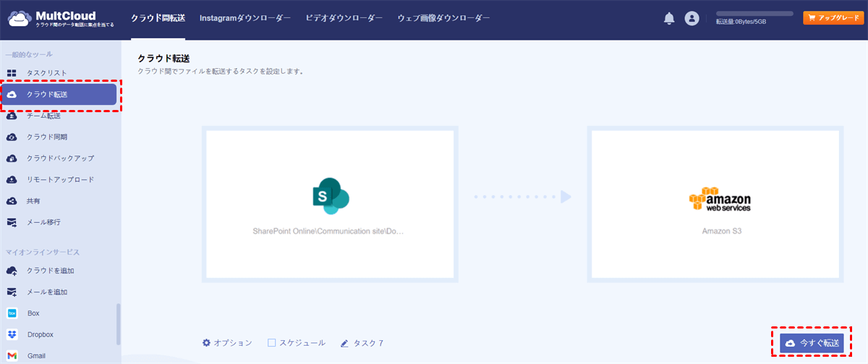The height and width of the screenshot is (364, 868).
Task: Click the transfer quota progress bar
Action: (x=754, y=14)
